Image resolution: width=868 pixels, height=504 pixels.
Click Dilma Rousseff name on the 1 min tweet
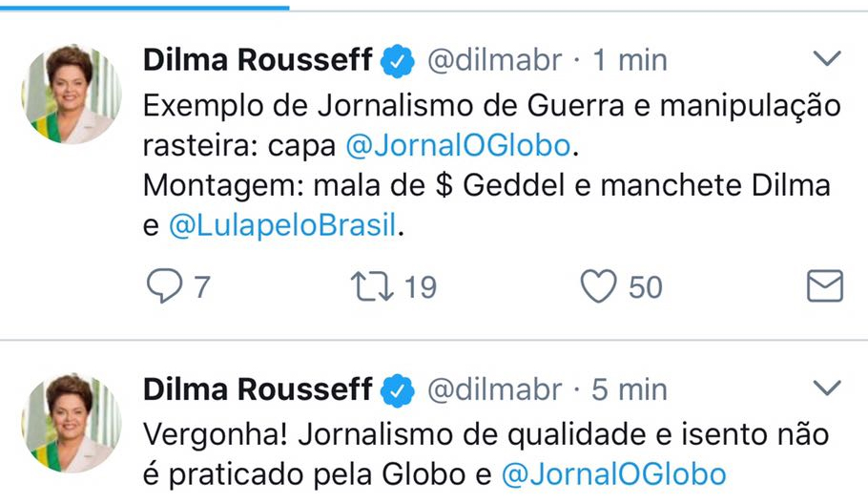pyautogui.click(x=258, y=60)
